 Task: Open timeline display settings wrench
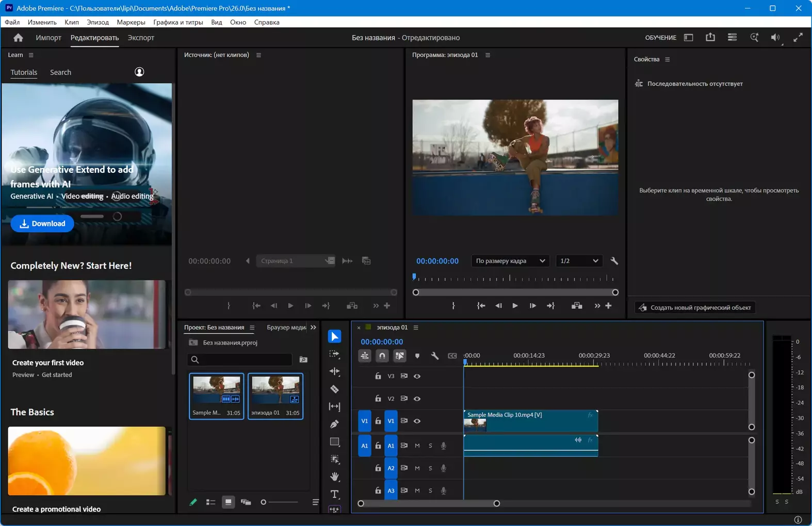pyautogui.click(x=434, y=356)
